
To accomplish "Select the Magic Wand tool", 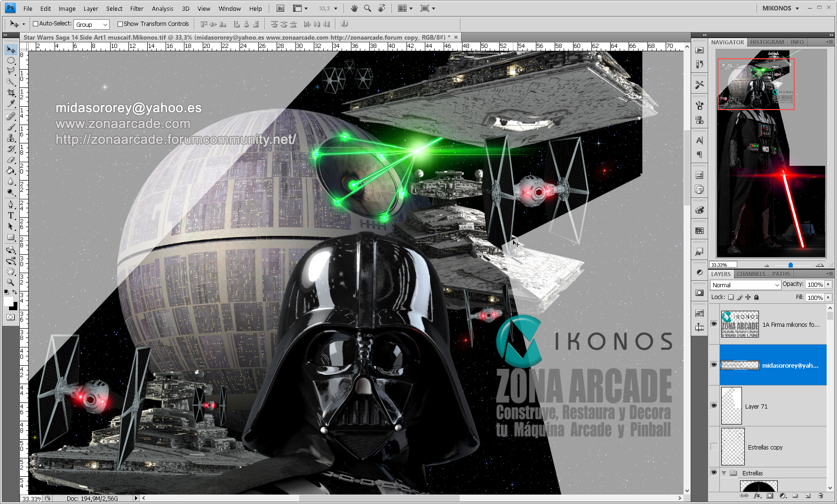I will click(11, 82).
